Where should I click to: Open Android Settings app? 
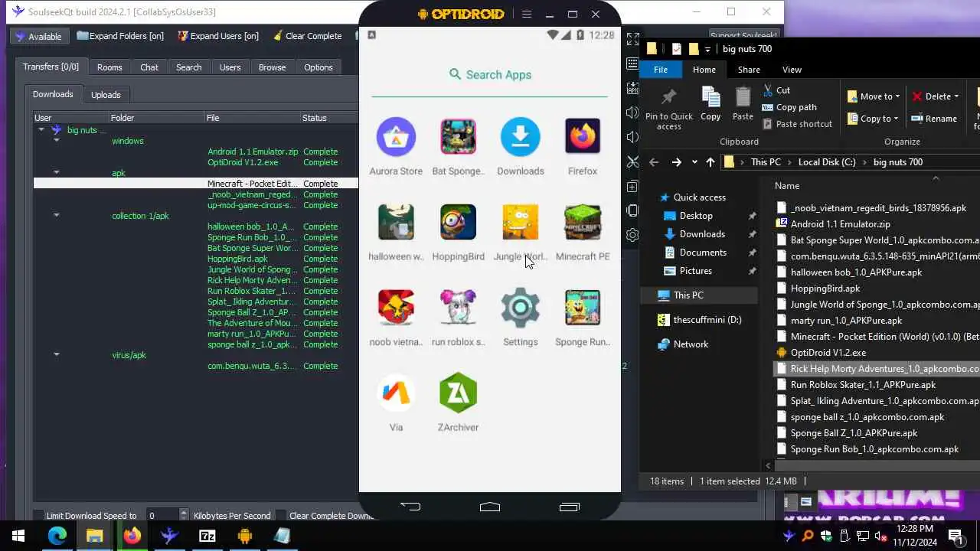pos(521,308)
